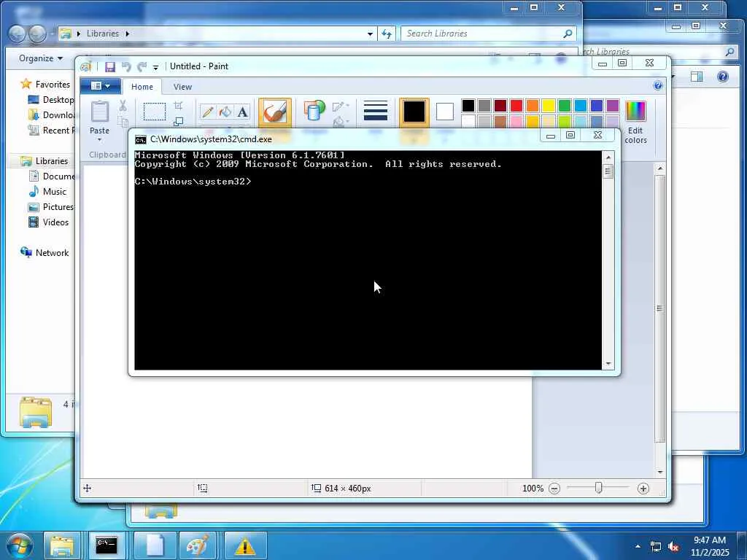
Task: Pick the orange color swatch
Action: [x=533, y=106]
